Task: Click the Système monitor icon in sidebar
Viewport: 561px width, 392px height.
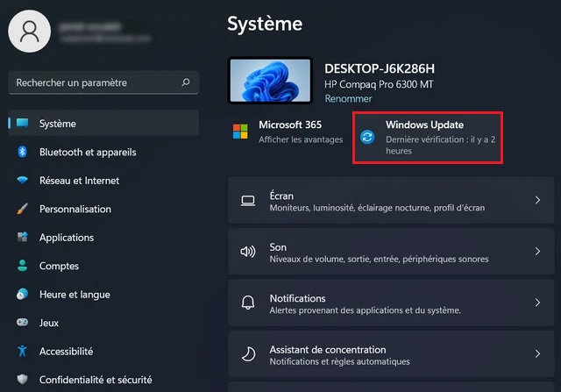Action: [x=23, y=123]
